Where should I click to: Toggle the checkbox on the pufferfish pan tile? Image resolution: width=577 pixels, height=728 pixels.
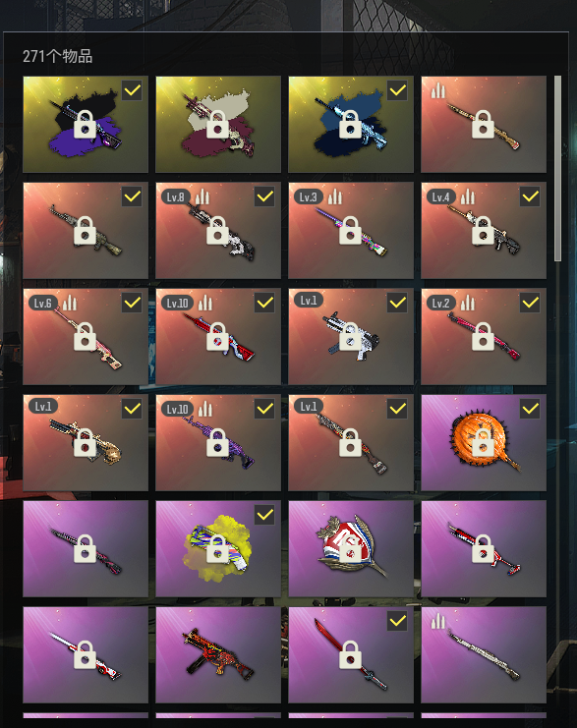click(530, 409)
